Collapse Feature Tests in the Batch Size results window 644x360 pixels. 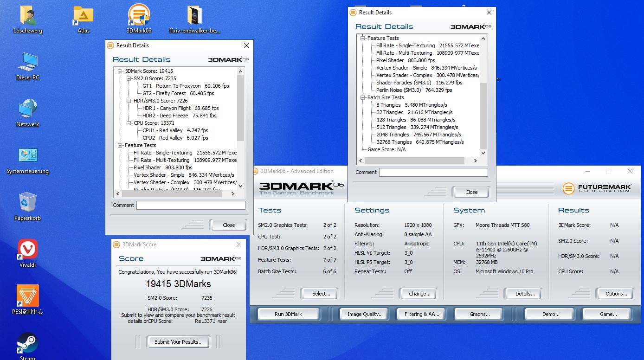click(x=363, y=38)
